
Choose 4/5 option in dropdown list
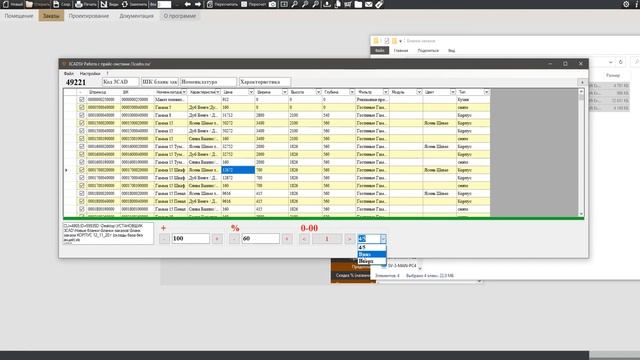coord(371,247)
